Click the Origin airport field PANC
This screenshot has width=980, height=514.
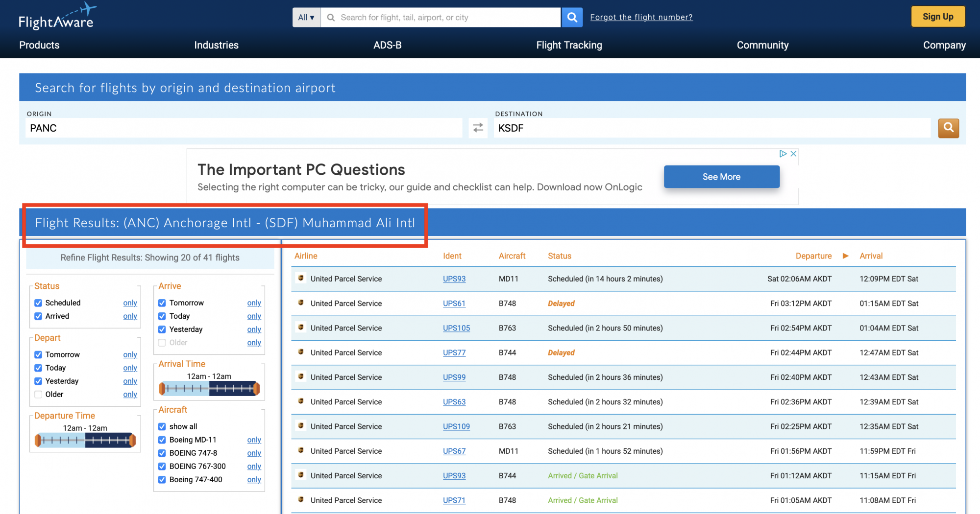pyautogui.click(x=244, y=128)
